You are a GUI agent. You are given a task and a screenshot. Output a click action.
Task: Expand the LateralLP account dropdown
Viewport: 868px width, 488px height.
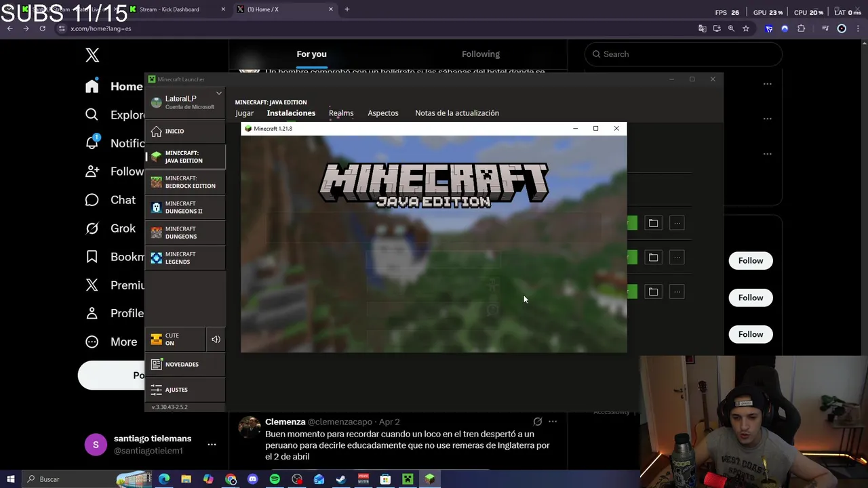click(219, 94)
